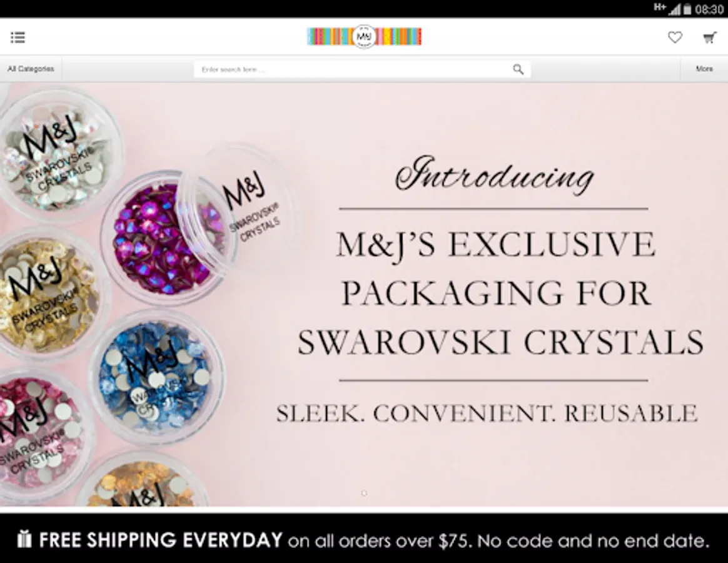Screen dimensions: 728x563
Task: Select the carousel slide indicator dot
Action: [364, 493]
